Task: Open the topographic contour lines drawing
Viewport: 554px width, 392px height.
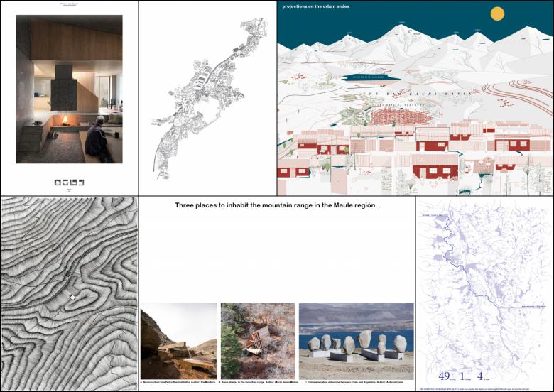Action: pyautogui.click(x=69, y=295)
